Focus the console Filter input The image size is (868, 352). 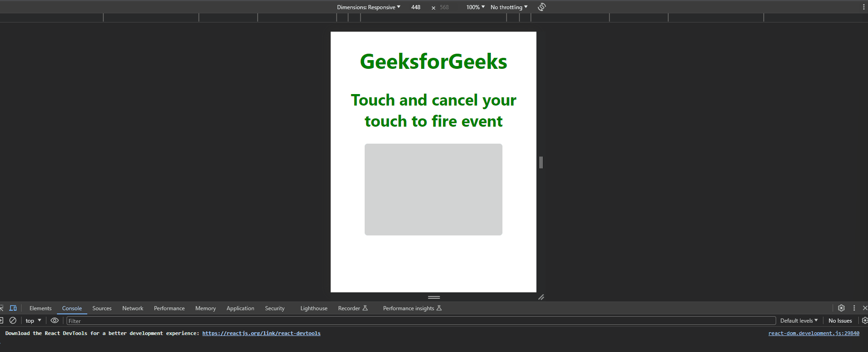click(x=421, y=321)
